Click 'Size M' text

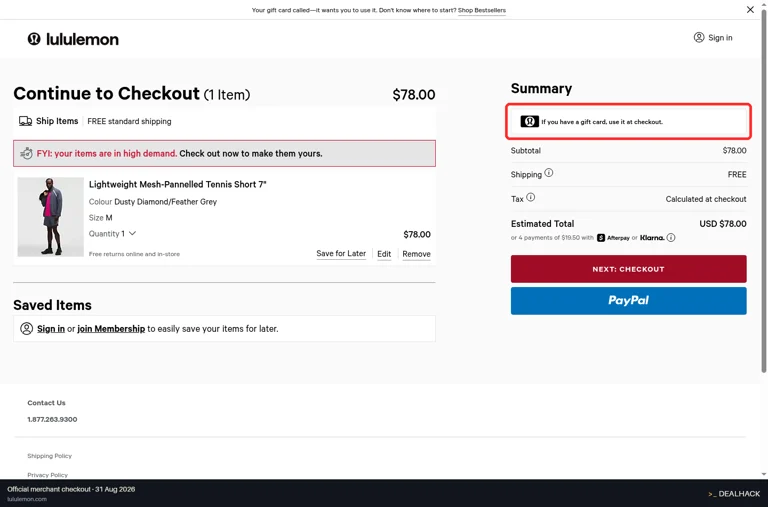(x=100, y=217)
